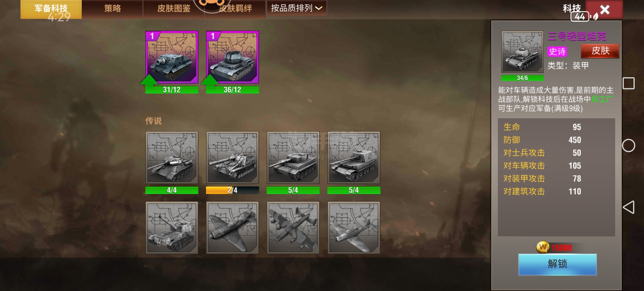644x291 pixels.
Task: Pick the self-propelled gun card with 2/4 progress
Action: point(232,158)
